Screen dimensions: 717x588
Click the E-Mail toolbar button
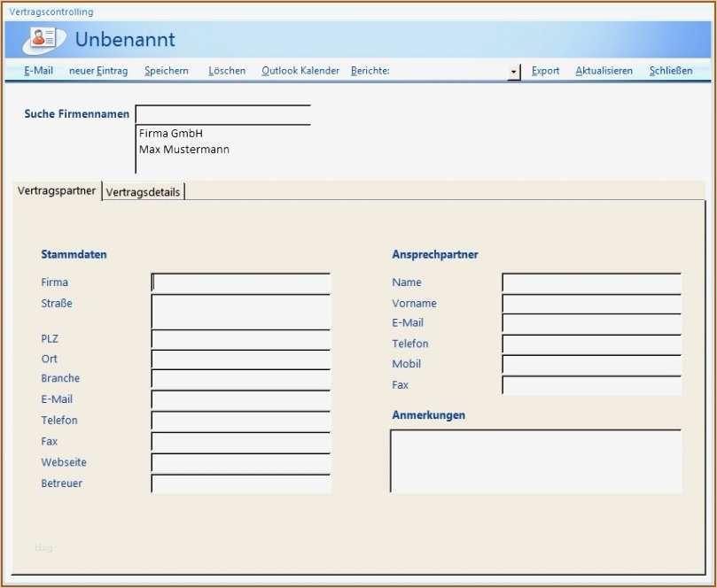tap(38, 71)
